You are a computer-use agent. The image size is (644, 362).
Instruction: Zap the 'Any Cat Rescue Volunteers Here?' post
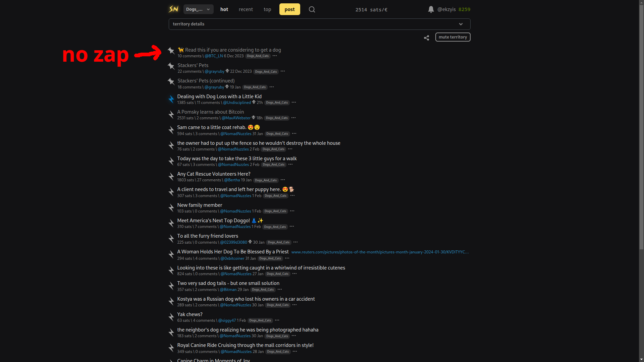tap(171, 177)
